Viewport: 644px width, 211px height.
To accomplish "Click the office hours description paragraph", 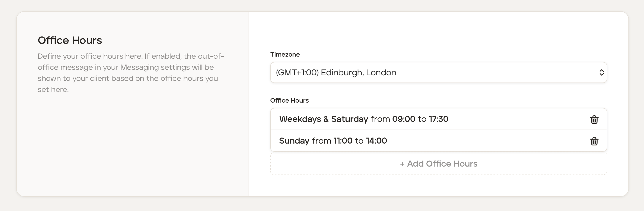I will point(131,73).
